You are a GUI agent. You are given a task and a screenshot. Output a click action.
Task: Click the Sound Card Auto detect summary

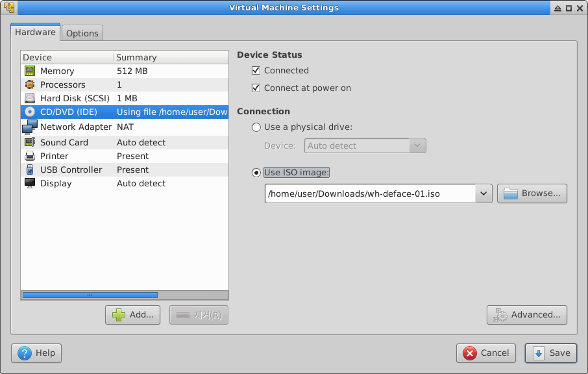point(141,142)
